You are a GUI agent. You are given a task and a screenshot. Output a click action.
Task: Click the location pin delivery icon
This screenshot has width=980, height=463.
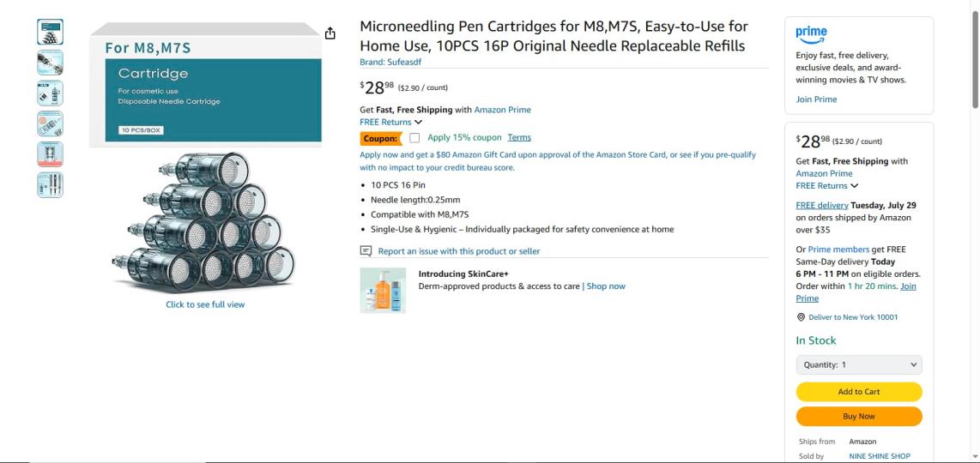(801, 317)
